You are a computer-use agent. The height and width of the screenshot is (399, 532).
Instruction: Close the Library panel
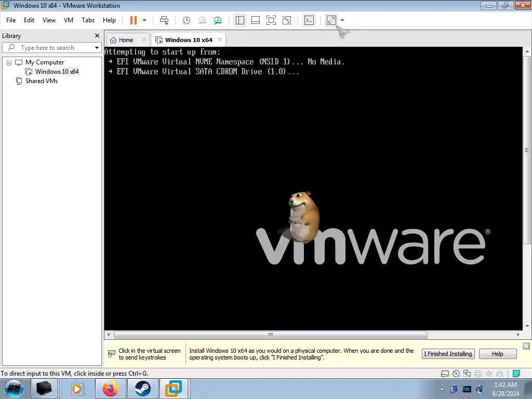pos(97,36)
